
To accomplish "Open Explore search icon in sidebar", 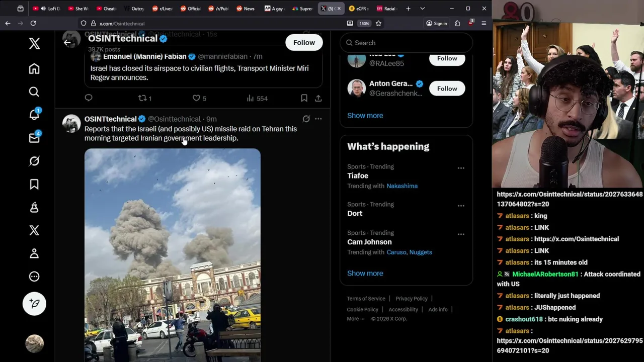I will tap(34, 92).
